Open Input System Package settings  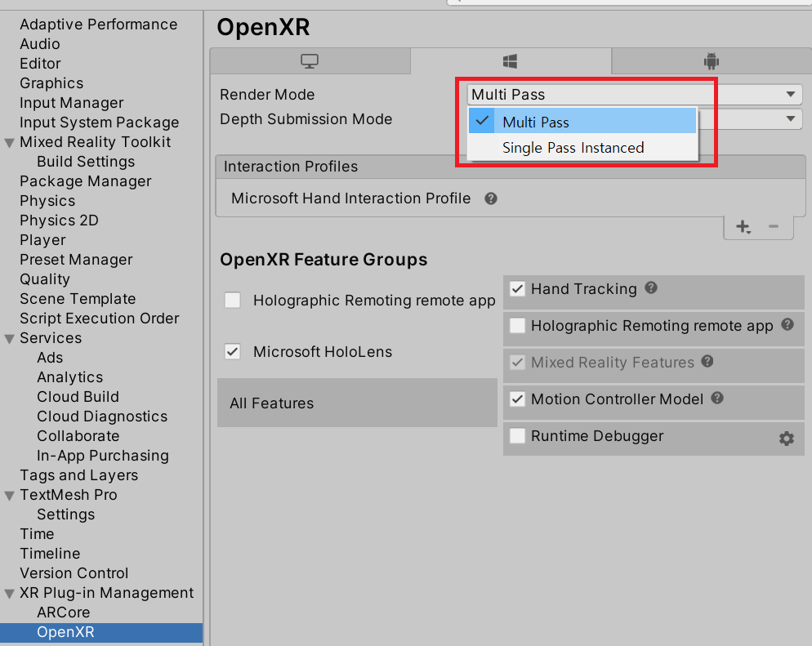100,123
